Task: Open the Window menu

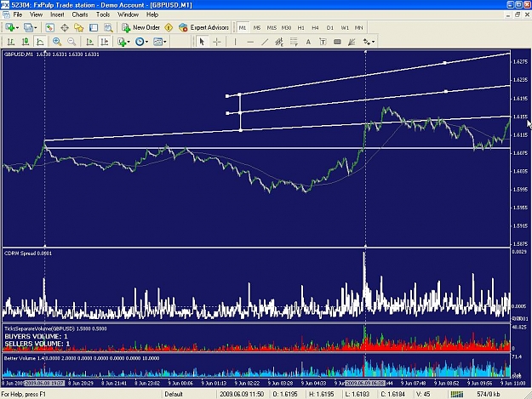Action: pyautogui.click(x=128, y=14)
